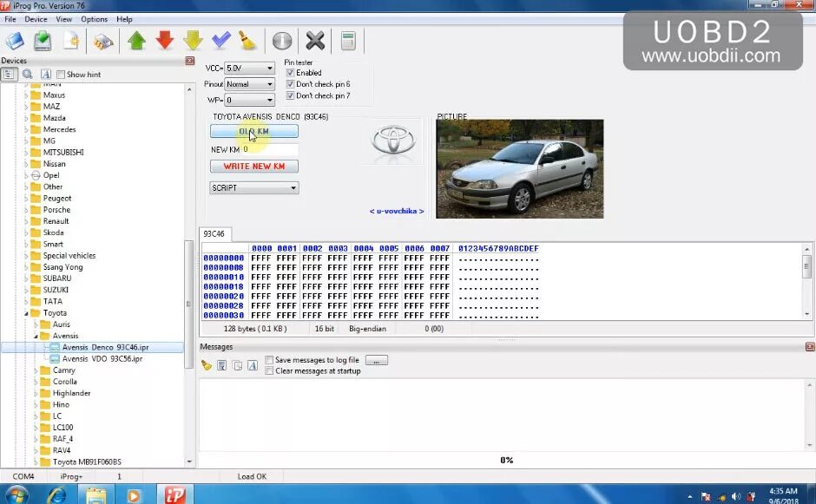Enable Clear messages at startup
The height and width of the screenshot is (504, 816).
269,371
